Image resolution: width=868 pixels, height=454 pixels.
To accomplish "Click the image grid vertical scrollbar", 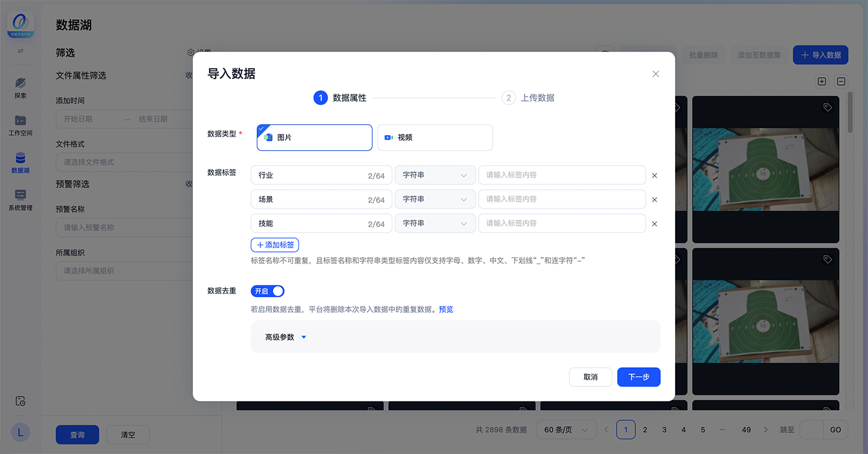I will point(851,112).
